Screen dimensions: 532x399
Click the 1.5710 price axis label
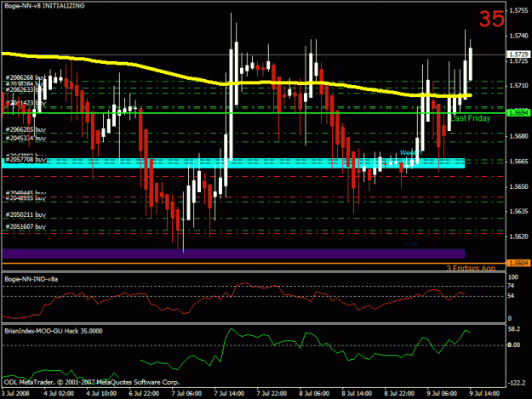pos(519,86)
